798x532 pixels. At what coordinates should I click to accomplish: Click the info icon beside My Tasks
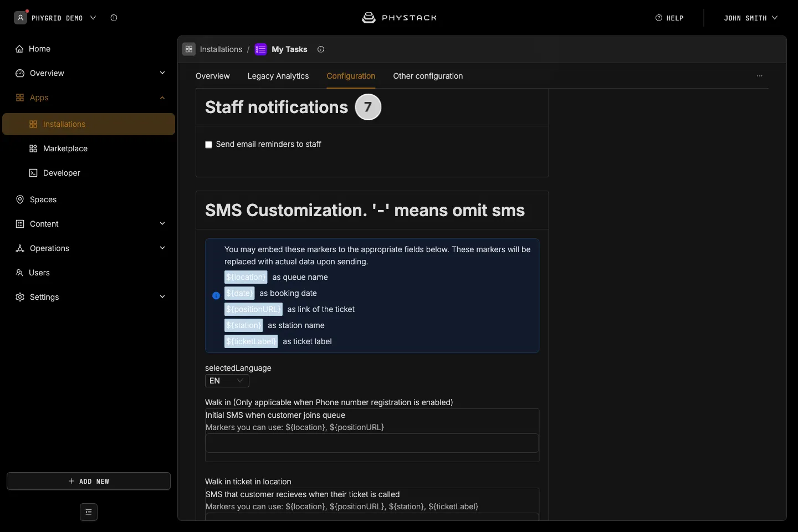point(320,49)
